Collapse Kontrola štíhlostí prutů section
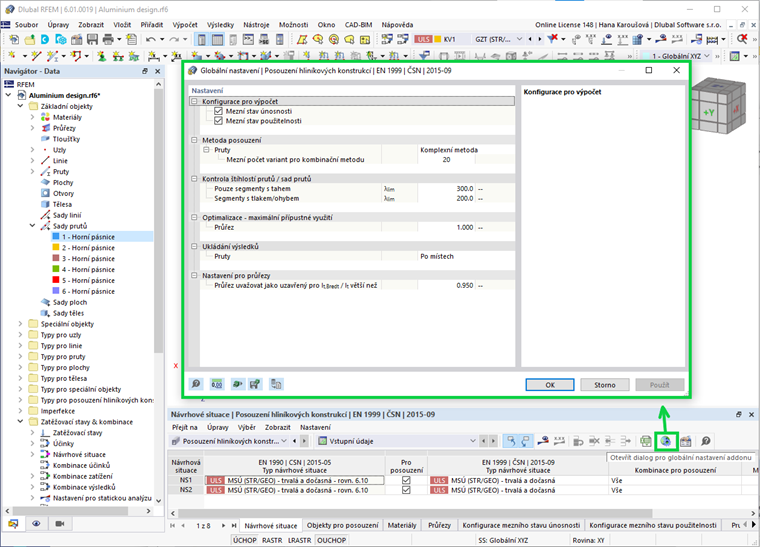Image resolution: width=760 pixels, height=547 pixels. click(194, 179)
